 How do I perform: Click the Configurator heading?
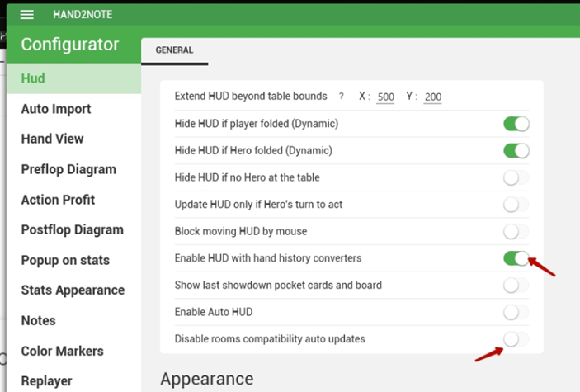pos(70,45)
